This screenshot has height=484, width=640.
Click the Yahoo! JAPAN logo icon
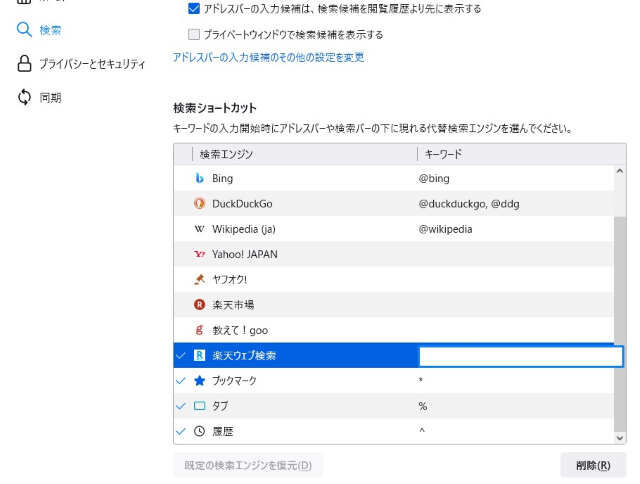[x=199, y=254]
